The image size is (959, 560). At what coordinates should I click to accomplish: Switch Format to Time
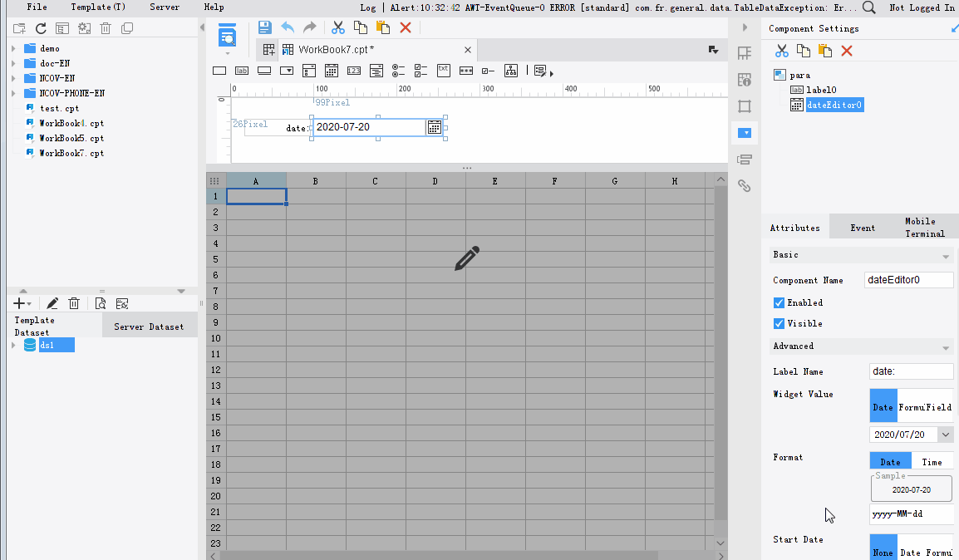tap(932, 462)
